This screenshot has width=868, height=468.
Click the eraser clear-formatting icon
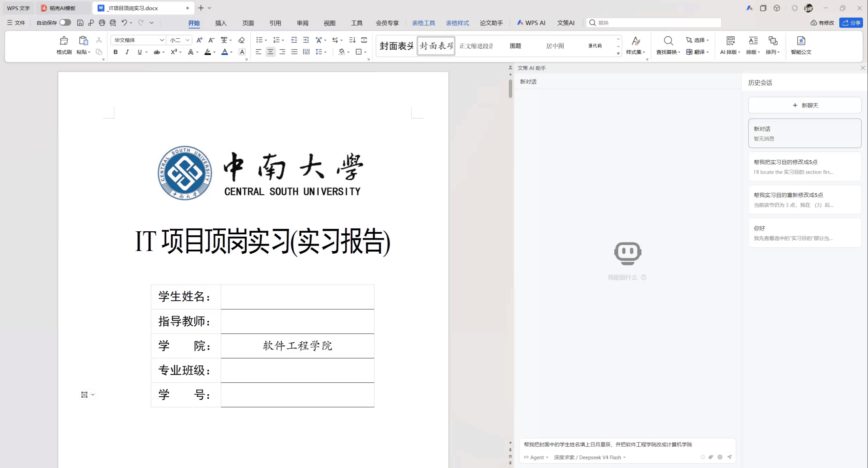click(241, 40)
